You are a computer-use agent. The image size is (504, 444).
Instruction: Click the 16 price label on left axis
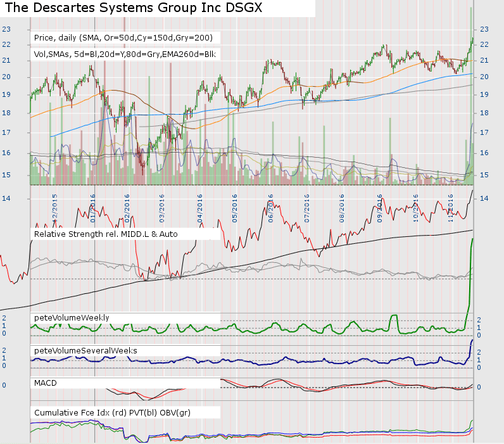pos(6,153)
